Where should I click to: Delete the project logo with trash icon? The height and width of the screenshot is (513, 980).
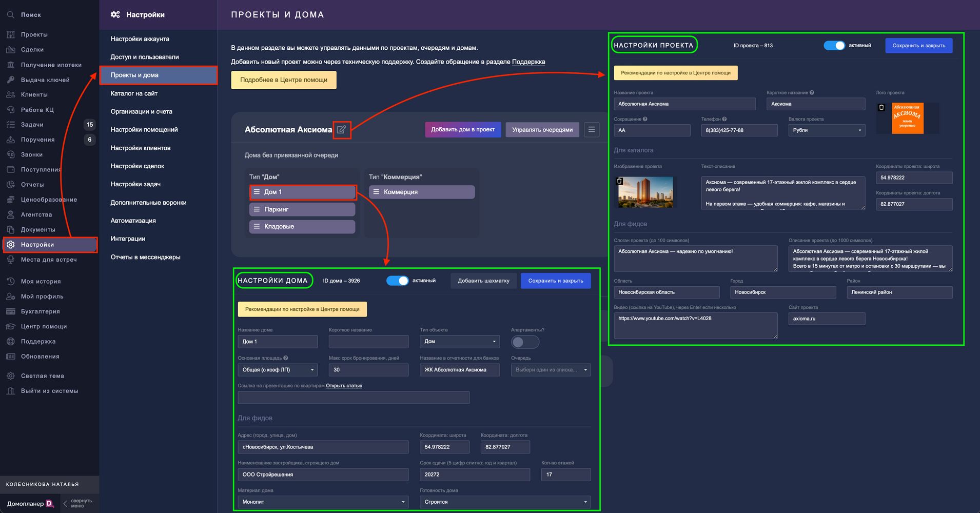(881, 108)
